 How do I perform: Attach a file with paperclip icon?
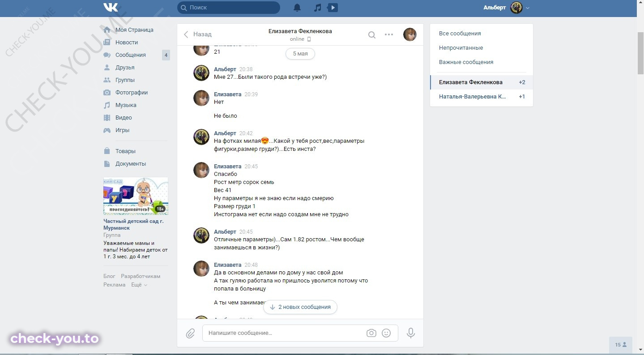click(x=190, y=334)
